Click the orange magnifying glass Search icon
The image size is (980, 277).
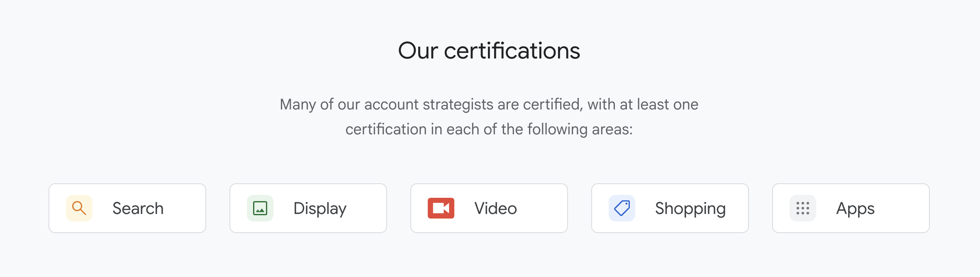tap(79, 208)
